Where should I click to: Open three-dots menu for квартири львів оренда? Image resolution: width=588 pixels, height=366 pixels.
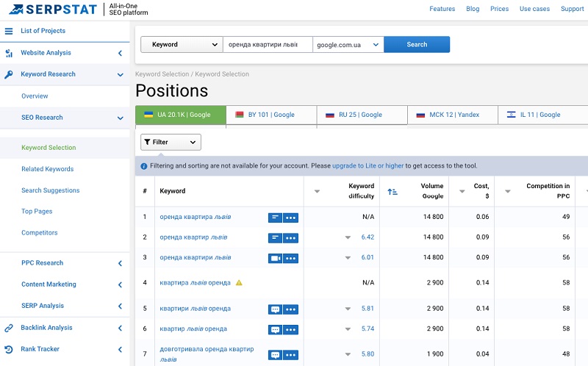[x=290, y=309]
